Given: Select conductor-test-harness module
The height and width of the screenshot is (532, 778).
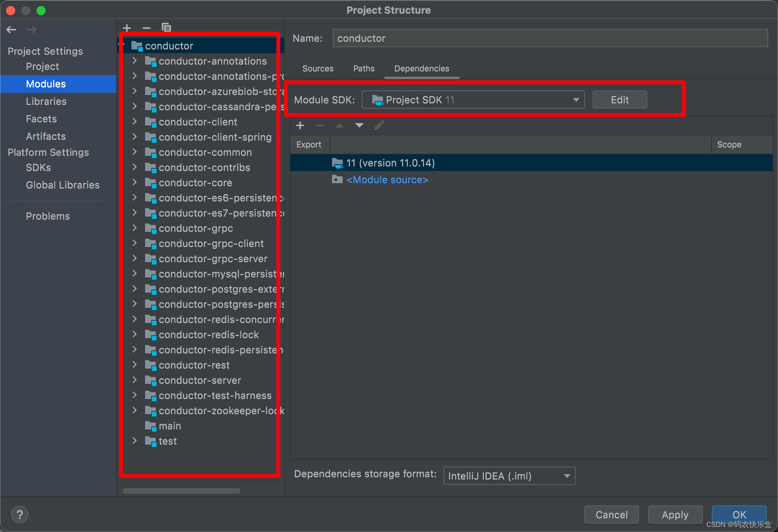Looking at the screenshot, I should tap(215, 396).
